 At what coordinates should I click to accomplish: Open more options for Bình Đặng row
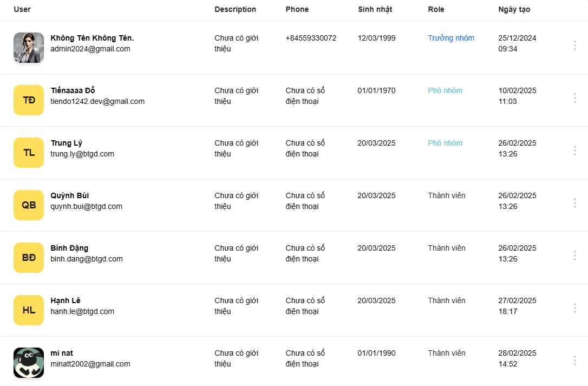click(574, 256)
